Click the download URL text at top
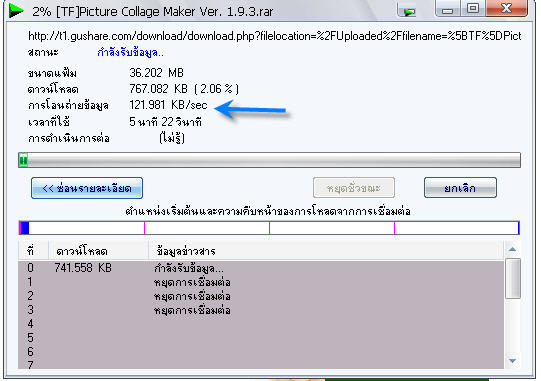Viewport: 541px width, 381px height. [275, 36]
